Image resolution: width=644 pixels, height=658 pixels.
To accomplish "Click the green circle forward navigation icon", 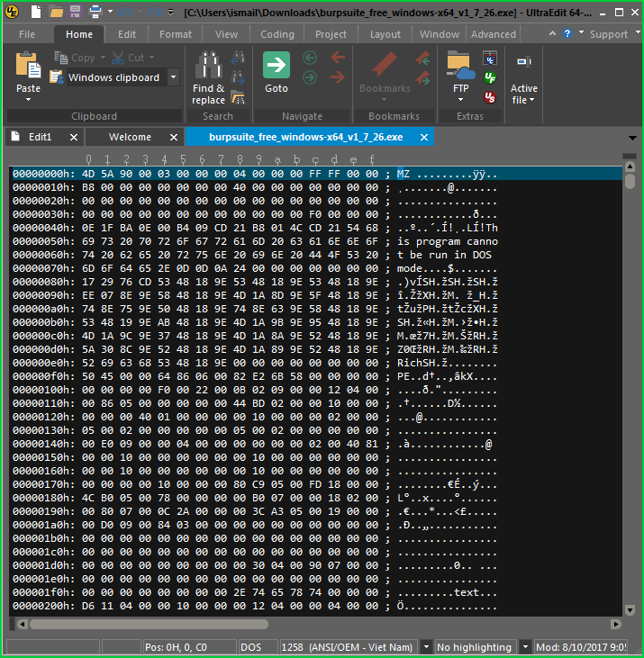I will [310, 77].
